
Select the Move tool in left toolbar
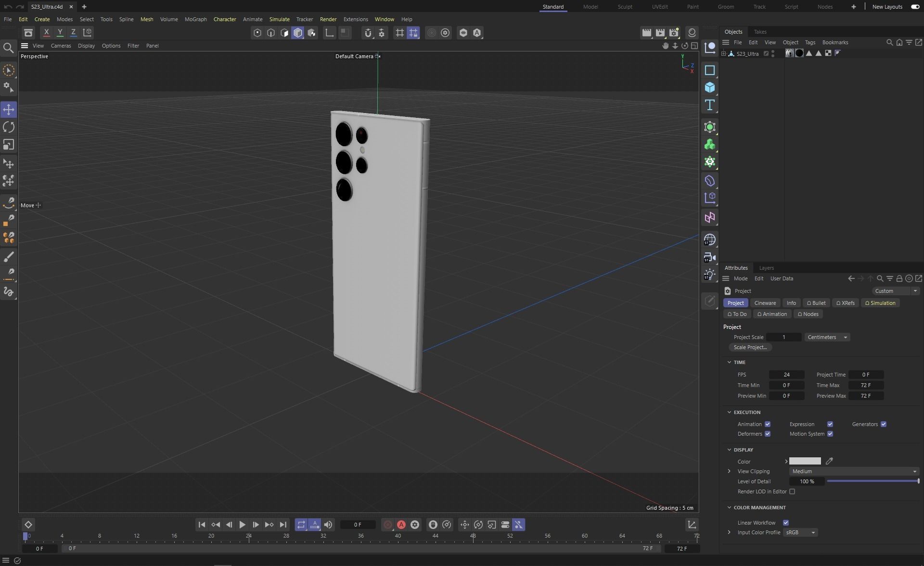(9, 110)
